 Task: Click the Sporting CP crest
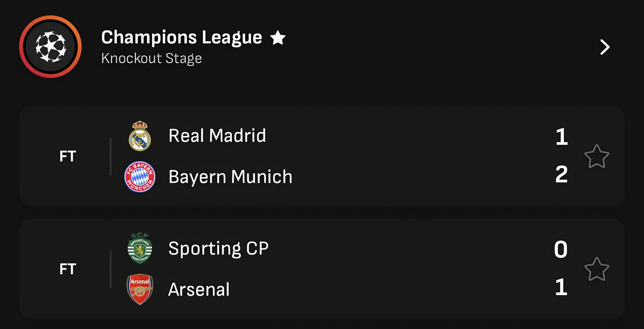pyautogui.click(x=140, y=248)
